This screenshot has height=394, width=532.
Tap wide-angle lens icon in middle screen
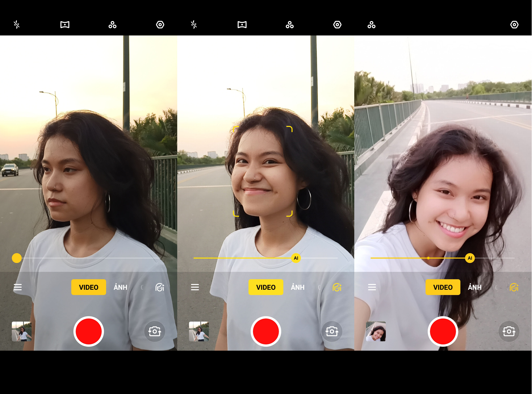pos(242,25)
